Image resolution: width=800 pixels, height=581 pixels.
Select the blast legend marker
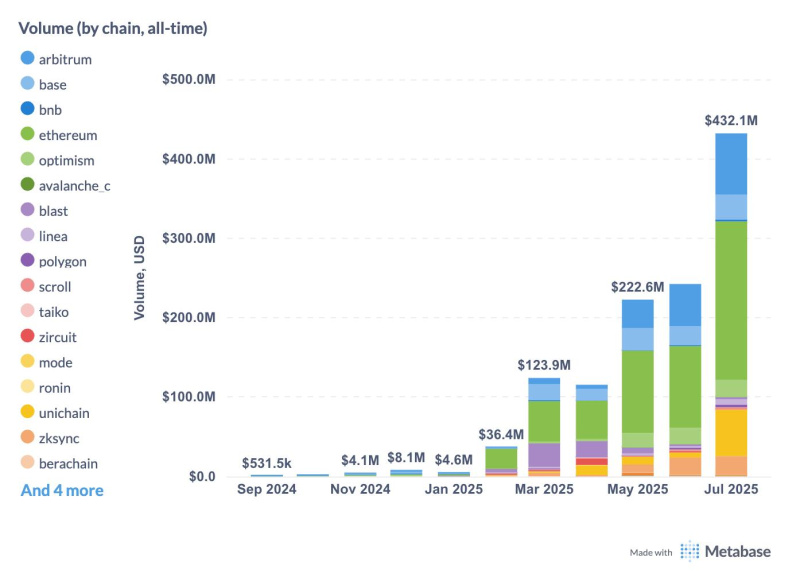click(x=27, y=211)
